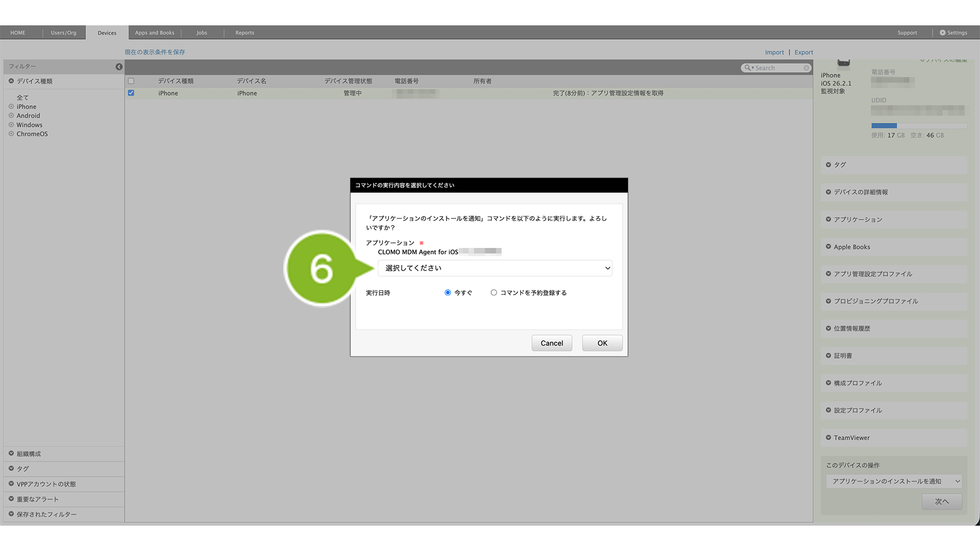This screenshot has height=551, width=980.
Task: Click the Cancel button in dialog
Action: [552, 343]
